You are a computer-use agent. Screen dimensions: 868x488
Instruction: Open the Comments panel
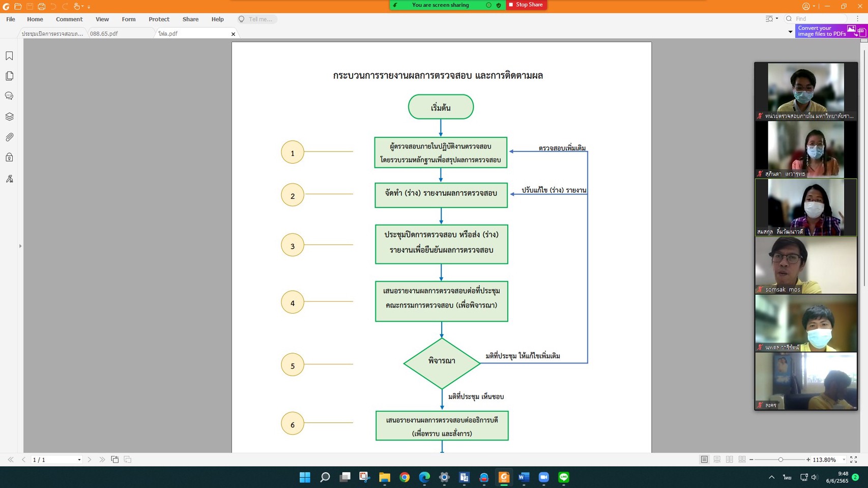(9, 96)
